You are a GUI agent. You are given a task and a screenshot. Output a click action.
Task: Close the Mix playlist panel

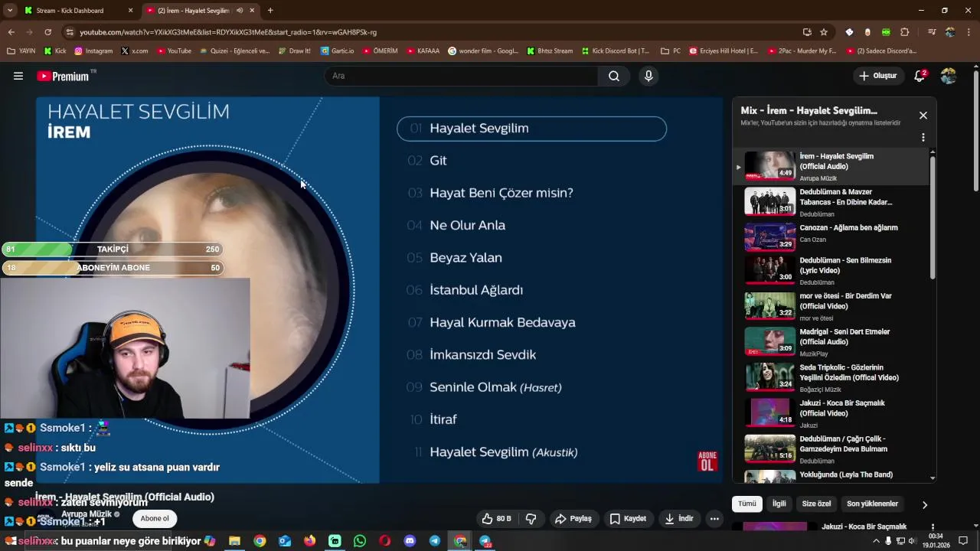click(x=923, y=116)
